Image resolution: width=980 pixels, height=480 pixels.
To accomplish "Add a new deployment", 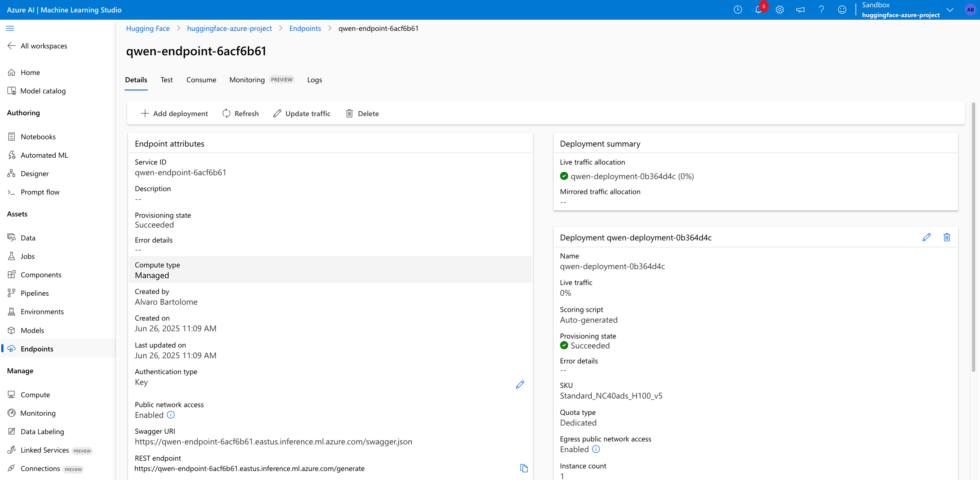I will (174, 113).
